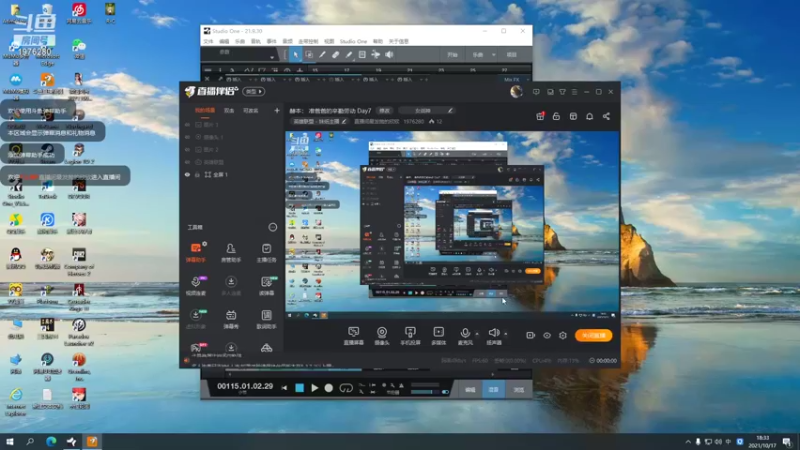Click 开始 button in Studio One toolbar
The image size is (800, 450).
pos(453,55)
